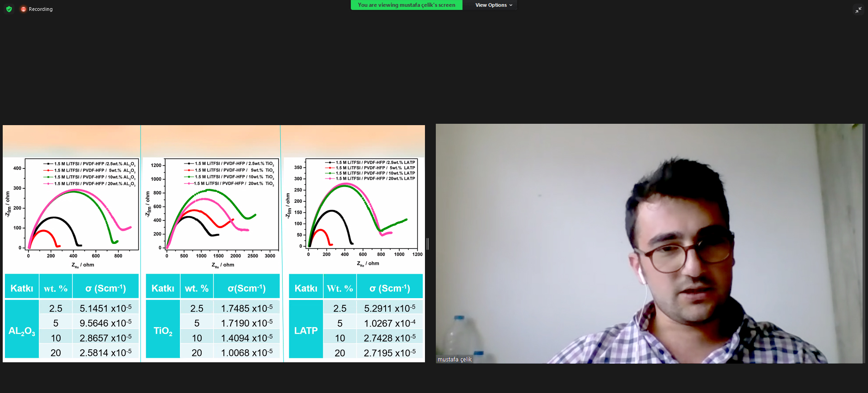Click the red Recording indicator icon
This screenshot has height=393, width=868.
pos(24,9)
